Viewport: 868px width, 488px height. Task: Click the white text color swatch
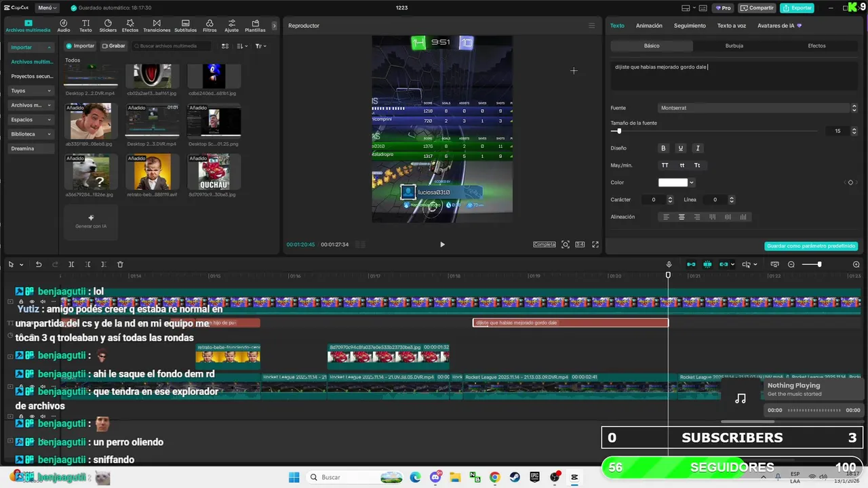click(673, 182)
